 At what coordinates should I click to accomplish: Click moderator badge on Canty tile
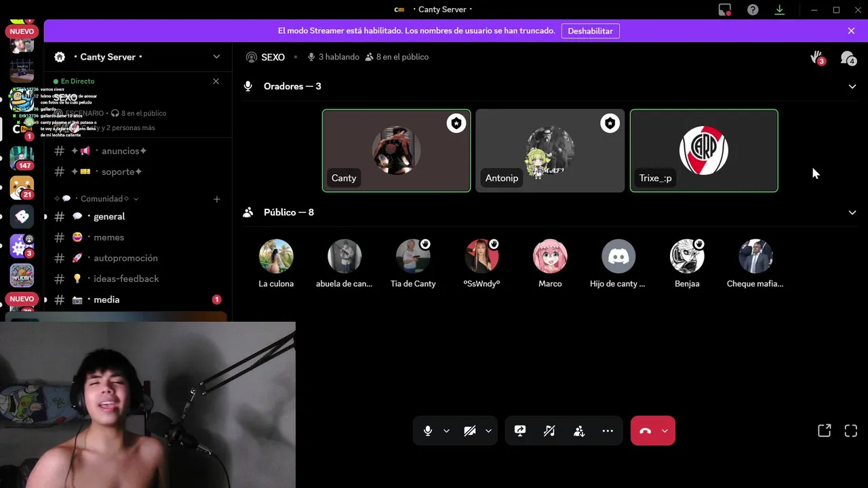click(x=456, y=123)
